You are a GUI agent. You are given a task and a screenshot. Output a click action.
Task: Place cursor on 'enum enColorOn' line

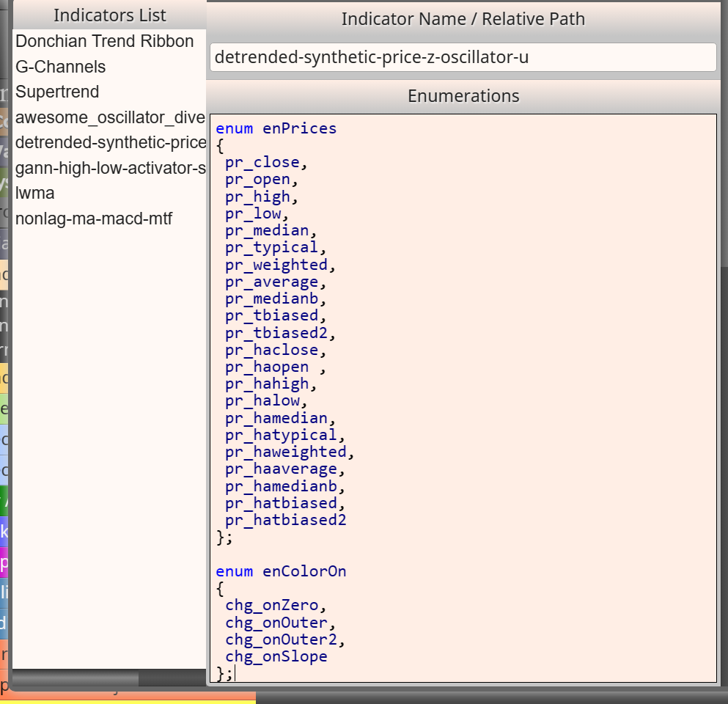281,572
